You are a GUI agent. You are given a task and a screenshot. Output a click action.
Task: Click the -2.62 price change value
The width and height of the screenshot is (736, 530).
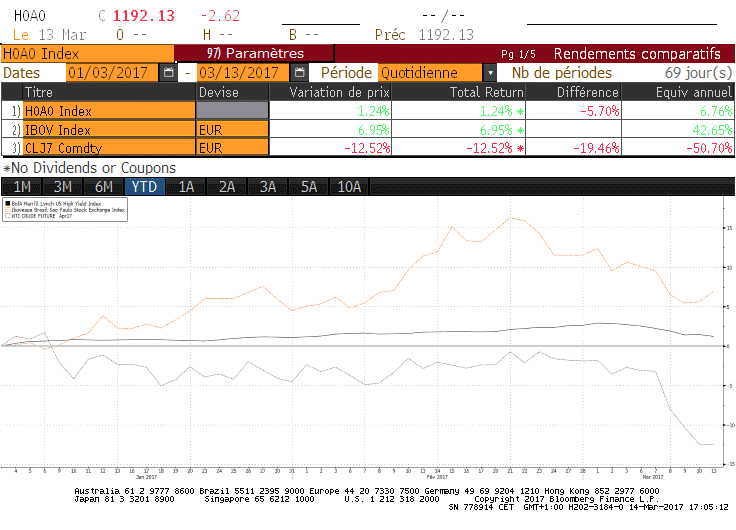click(x=220, y=15)
